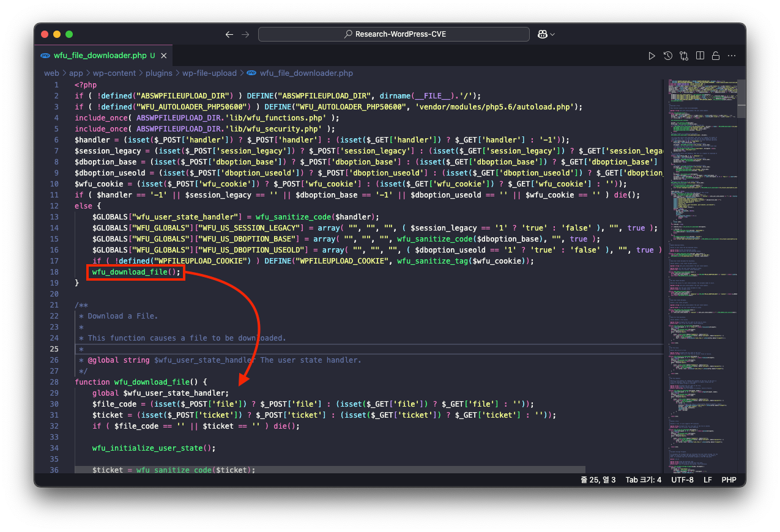
Task: Click line number 18 in the gutter
Action: 55,272
